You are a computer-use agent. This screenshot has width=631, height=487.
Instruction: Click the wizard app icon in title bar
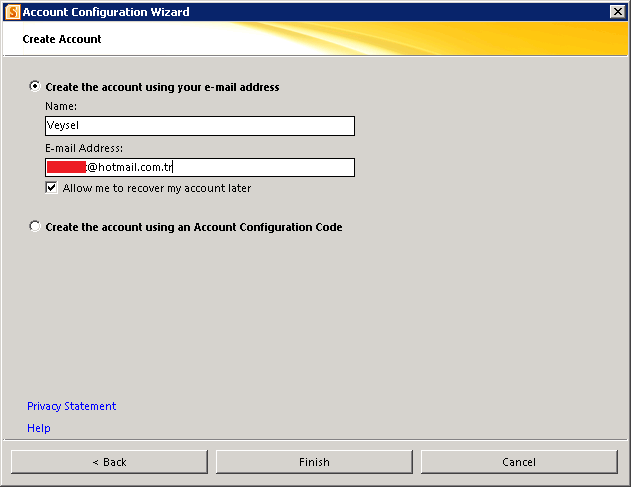13,12
